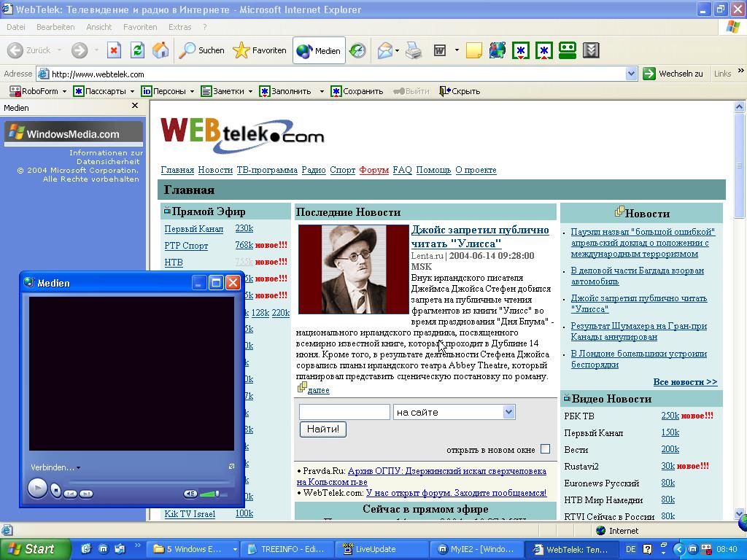Click the Print toolbar icon
This screenshot has height=560, width=747.
[x=414, y=50]
